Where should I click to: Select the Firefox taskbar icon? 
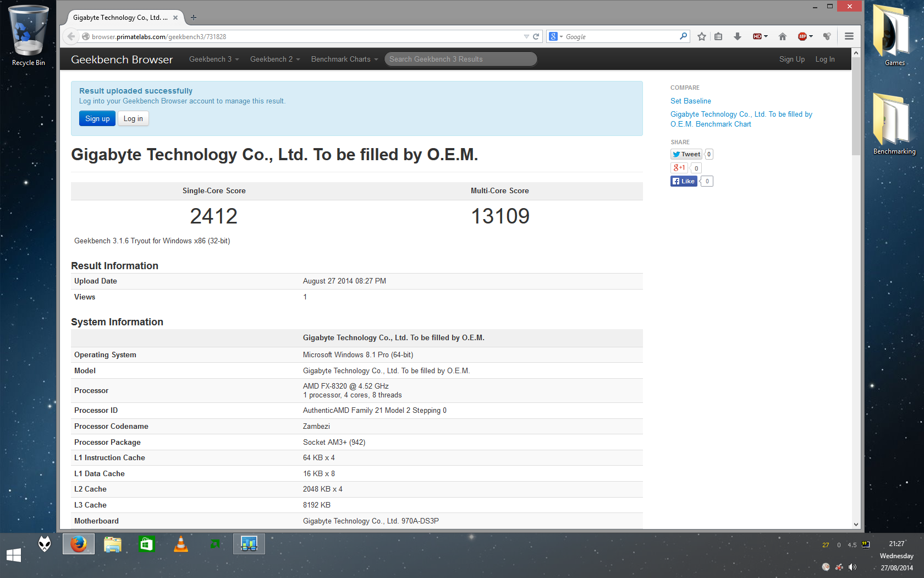79,544
